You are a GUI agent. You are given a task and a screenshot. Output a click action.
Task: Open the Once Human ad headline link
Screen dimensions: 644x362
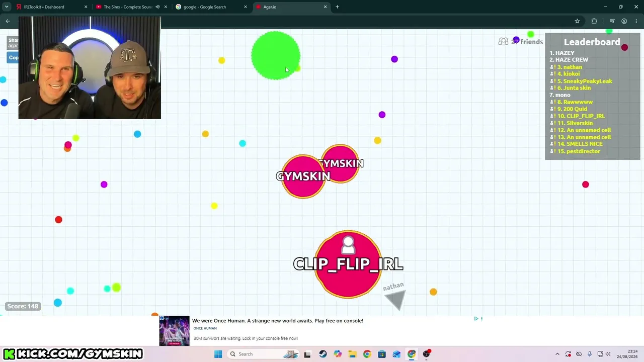pos(278,321)
